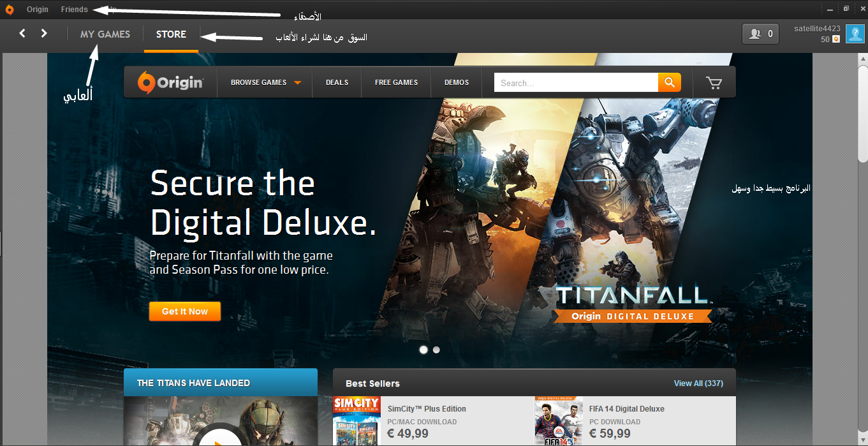Click the orange search magnifier button
This screenshot has height=446, width=868.
(x=670, y=82)
